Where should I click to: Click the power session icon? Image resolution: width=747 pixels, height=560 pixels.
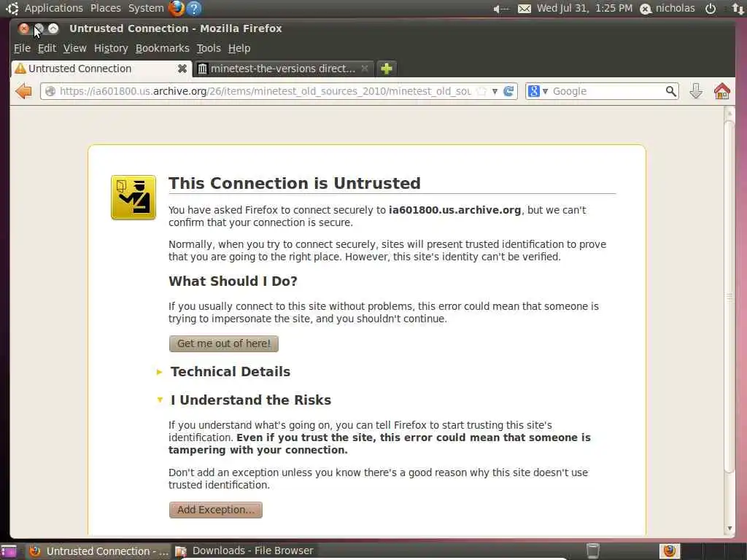tap(711, 9)
